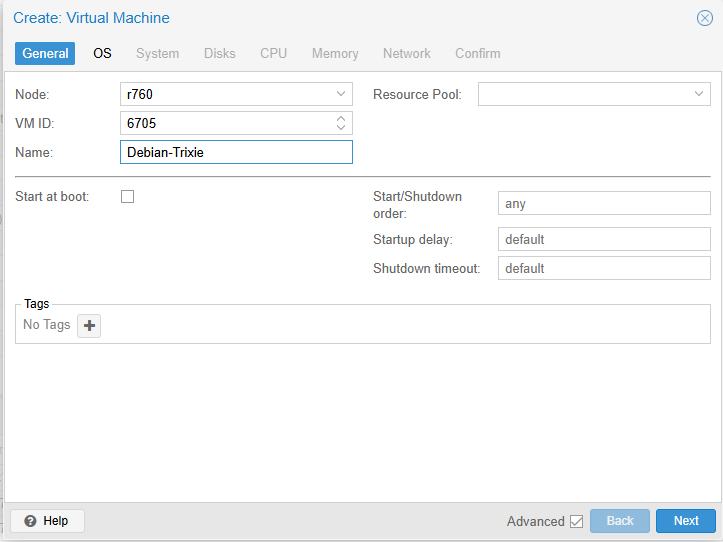Click the Start/Shutdown order field
Image resolution: width=723 pixels, height=542 pixels.
coord(604,203)
